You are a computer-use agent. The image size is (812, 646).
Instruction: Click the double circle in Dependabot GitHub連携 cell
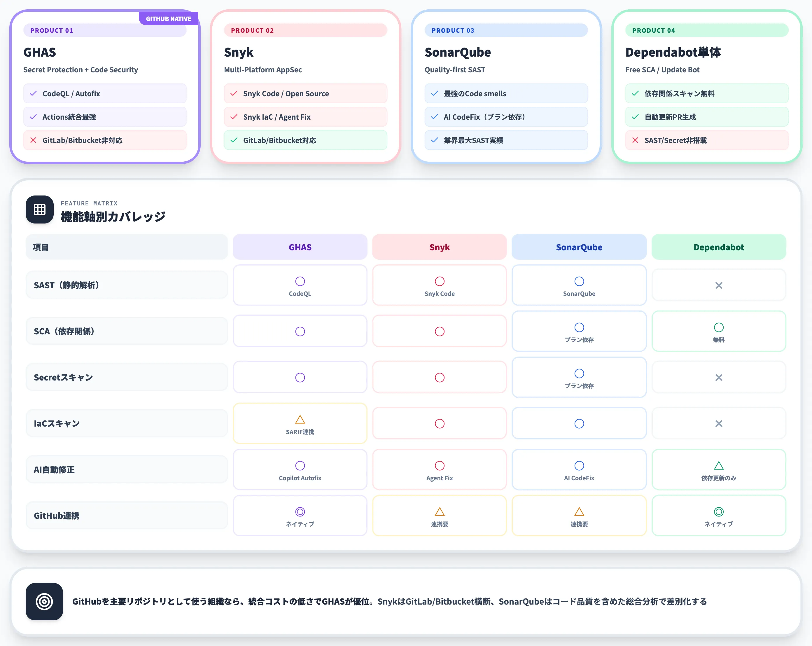click(719, 511)
